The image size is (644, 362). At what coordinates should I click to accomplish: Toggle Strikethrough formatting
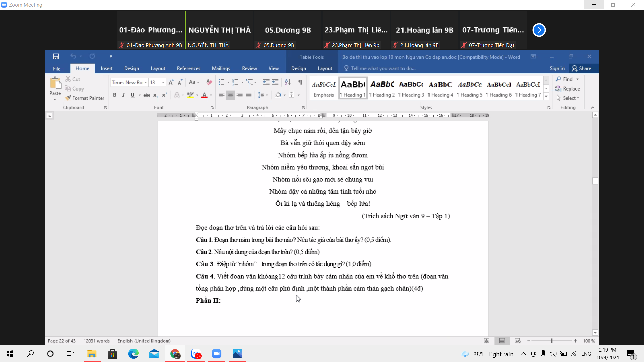[x=147, y=95]
